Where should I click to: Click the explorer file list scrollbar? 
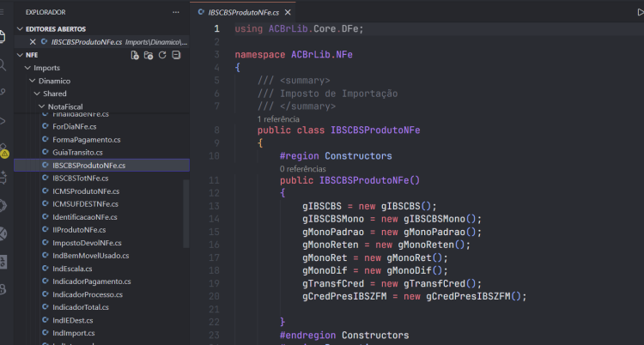click(186, 214)
